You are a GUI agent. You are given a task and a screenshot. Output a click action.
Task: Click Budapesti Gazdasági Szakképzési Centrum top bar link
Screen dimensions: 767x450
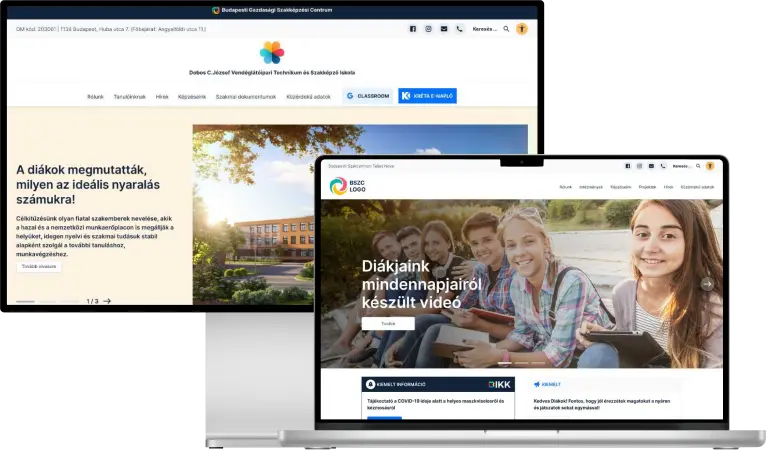272,9
